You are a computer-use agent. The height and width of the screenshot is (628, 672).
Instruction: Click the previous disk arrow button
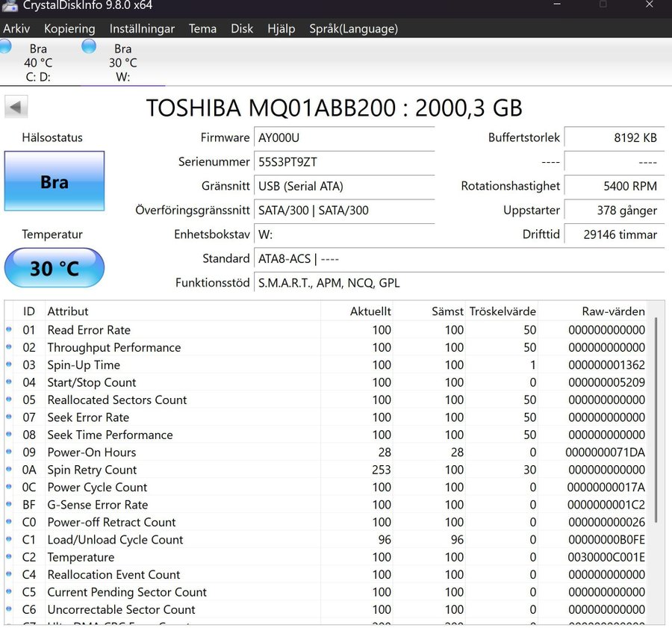16,107
